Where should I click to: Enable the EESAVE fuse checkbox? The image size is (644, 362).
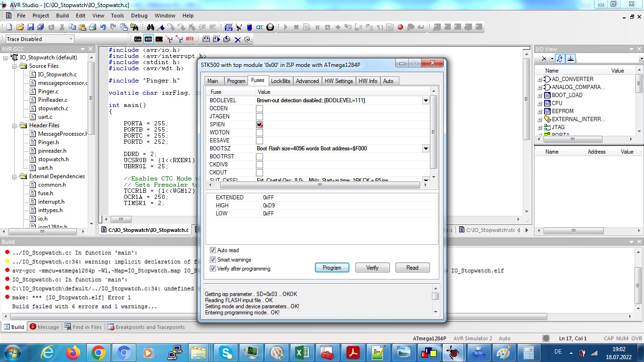coord(259,140)
